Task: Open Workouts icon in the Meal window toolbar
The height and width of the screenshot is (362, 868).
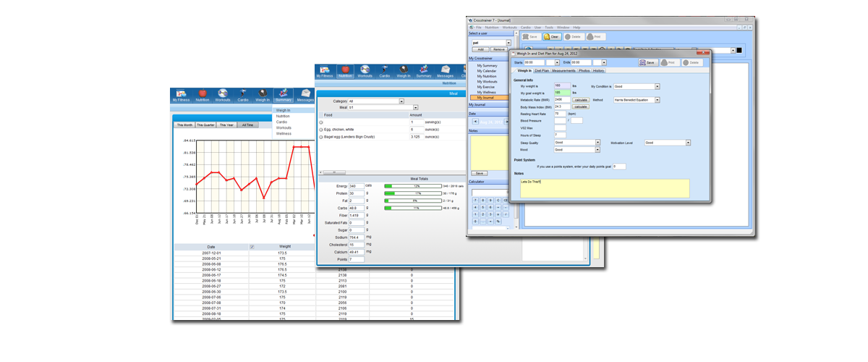Action: click(x=365, y=71)
